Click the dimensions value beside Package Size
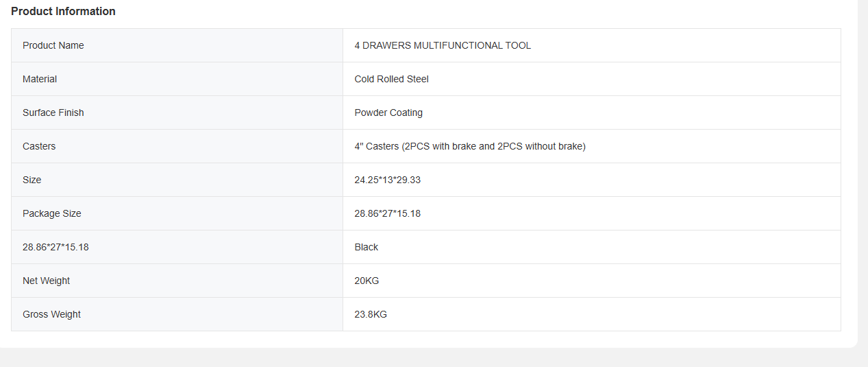 pyautogui.click(x=388, y=213)
